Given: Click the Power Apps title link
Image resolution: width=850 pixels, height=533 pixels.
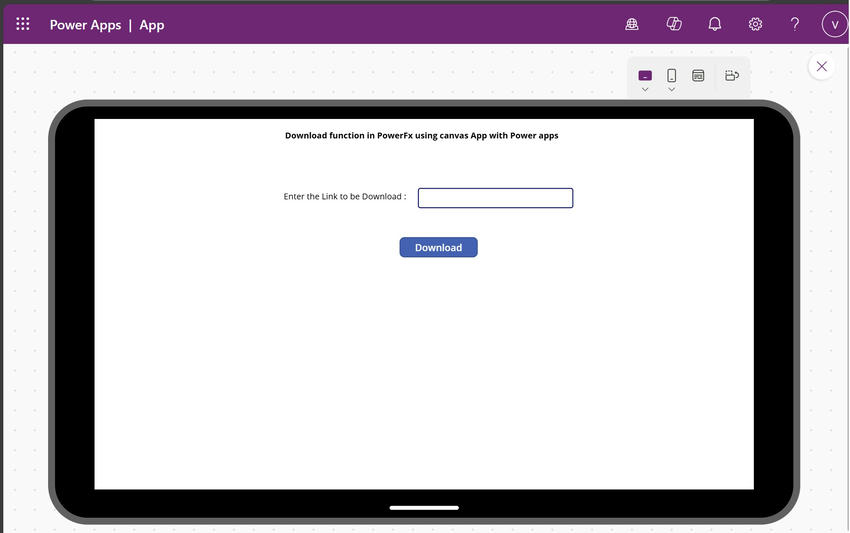Looking at the screenshot, I should (85, 25).
